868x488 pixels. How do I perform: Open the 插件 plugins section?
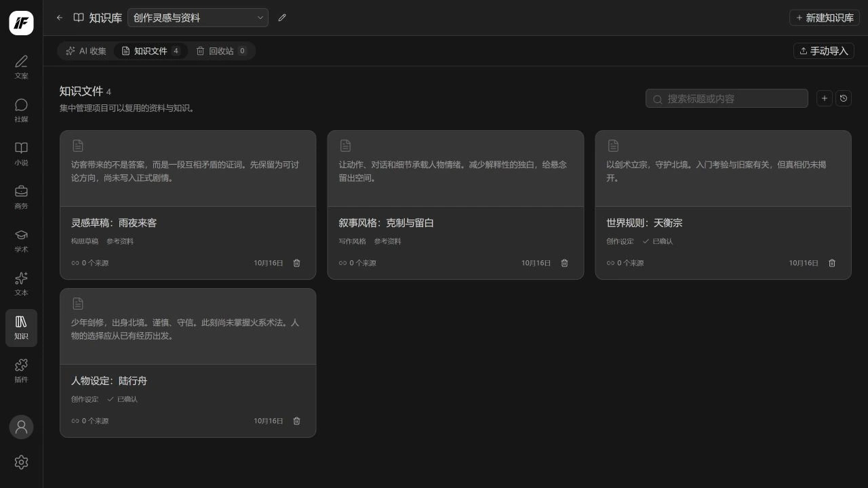coord(21,371)
